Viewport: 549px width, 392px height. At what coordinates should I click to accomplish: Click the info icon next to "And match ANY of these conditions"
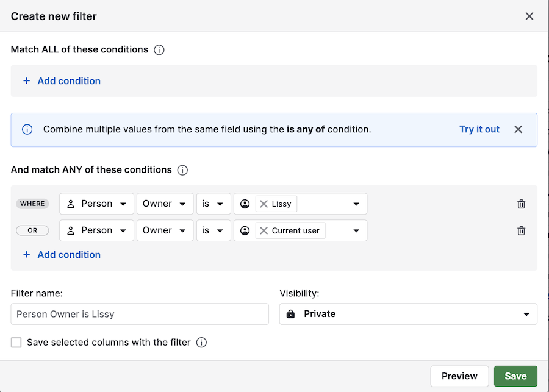coord(182,170)
